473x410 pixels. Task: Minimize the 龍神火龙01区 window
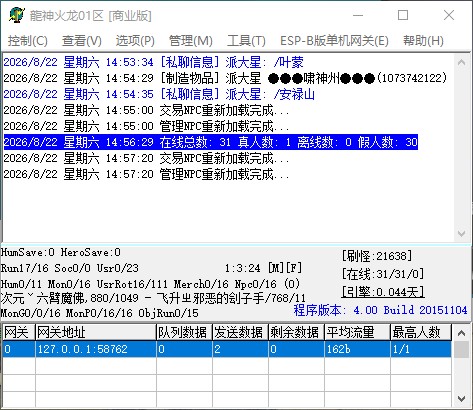pos(358,15)
